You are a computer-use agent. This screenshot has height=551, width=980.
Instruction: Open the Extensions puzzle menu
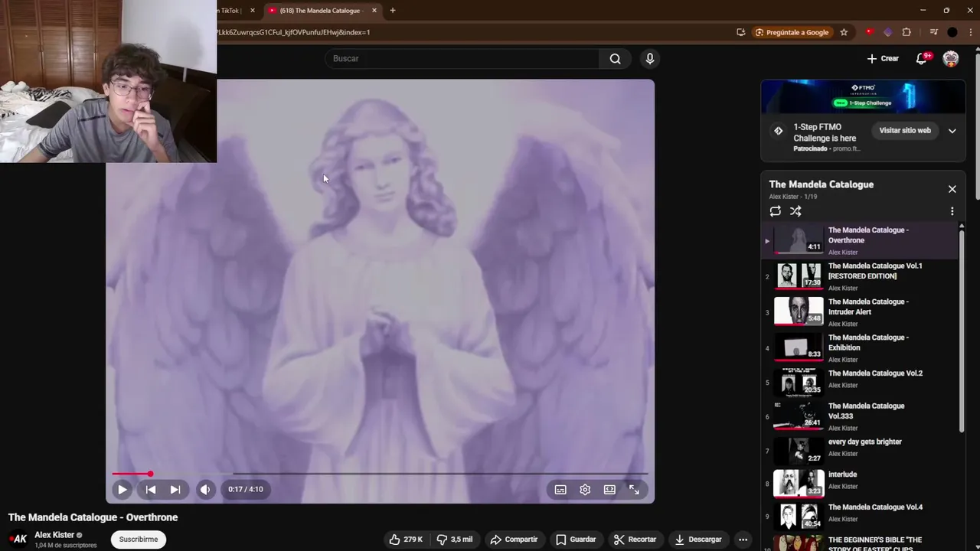click(x=906, y=32)
